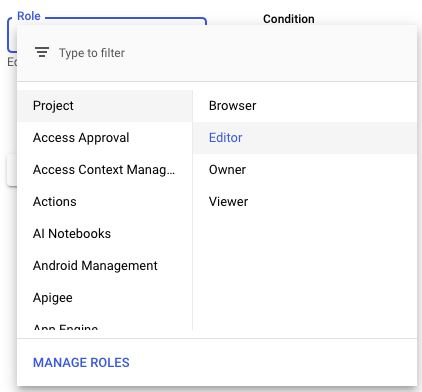Screen dimensions: 422x392
Task: Open the MANAGE ROLES link
Action: (x=81, y=363)
